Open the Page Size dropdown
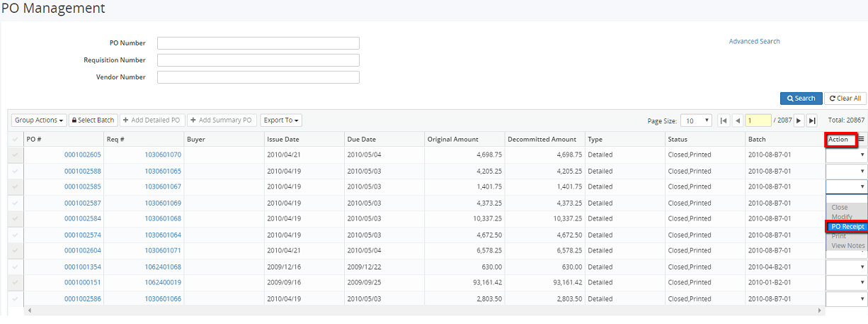868x324 pixels. [697, 121]
